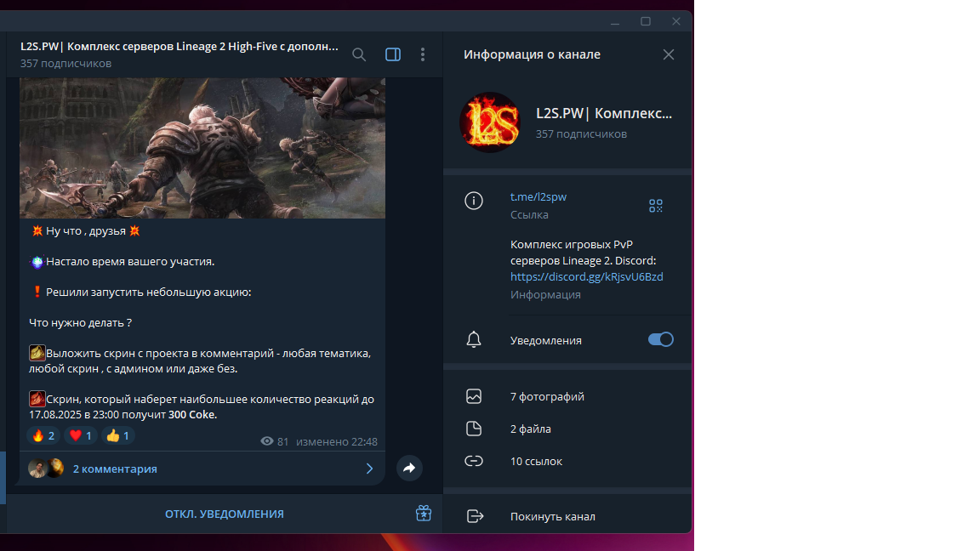
Task: Click ОТКЛ. УВЕДОМЛЕНИЯ mute button
Action: pos(225,514)
